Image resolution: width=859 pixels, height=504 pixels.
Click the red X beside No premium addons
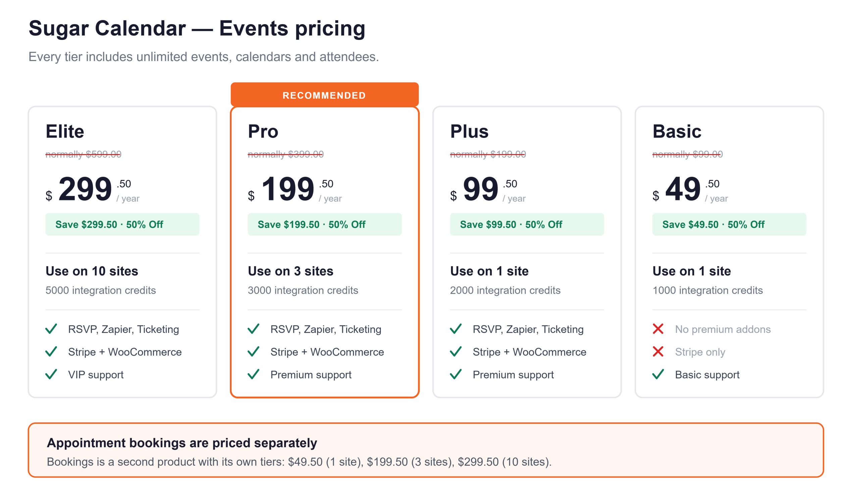(x=658, y=329)
